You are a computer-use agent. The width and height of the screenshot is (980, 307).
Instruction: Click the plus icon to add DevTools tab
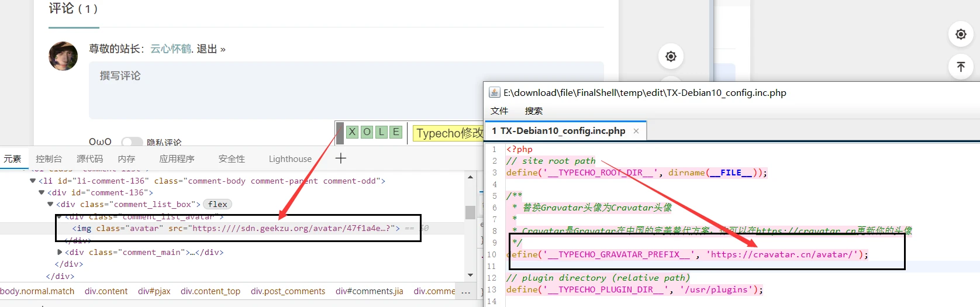point(341,158)
